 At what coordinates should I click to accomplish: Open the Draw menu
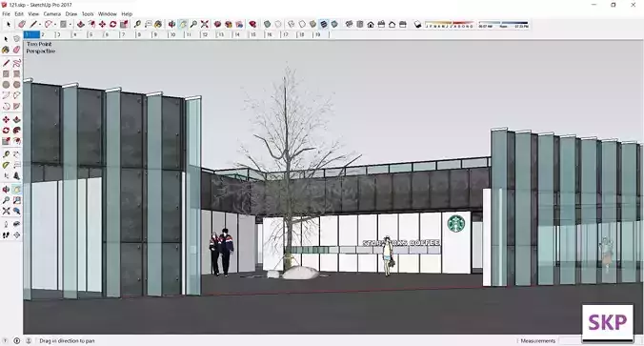click(71, 14)
